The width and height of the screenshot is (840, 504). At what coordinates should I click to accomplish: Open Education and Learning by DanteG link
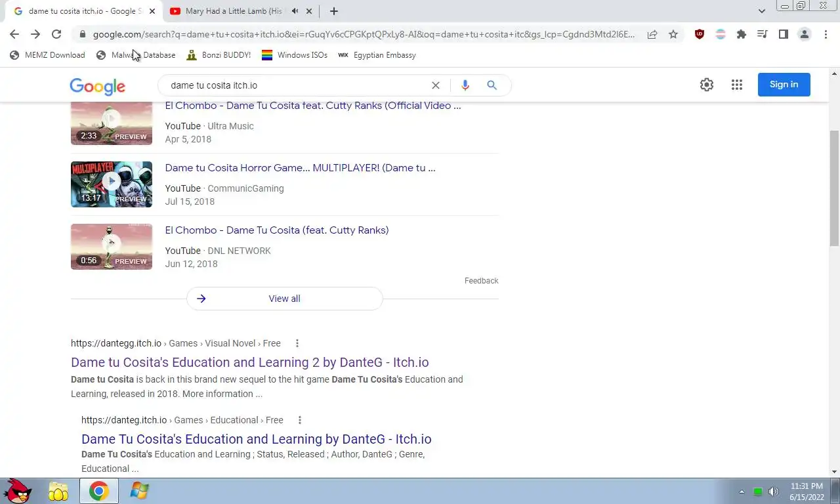[x=257, y=439]
